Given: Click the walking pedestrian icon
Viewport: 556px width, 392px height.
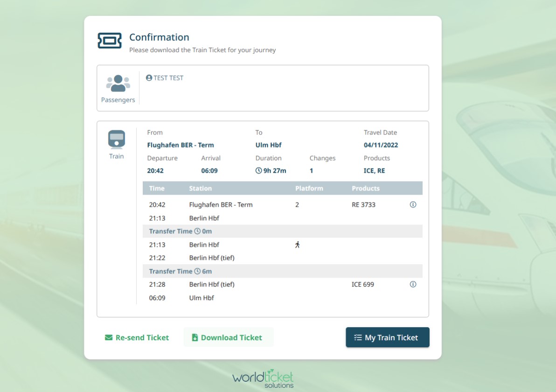Looking at the screenshot, I should 297,245.
